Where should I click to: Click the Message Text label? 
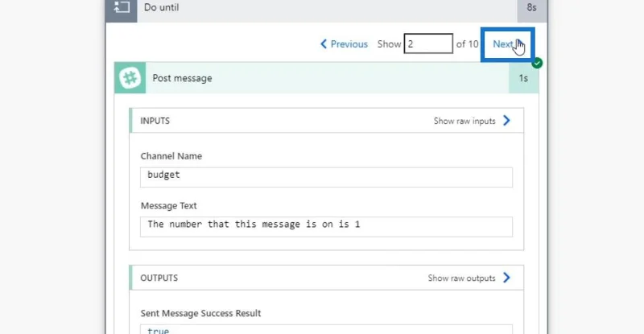(168, 206)
